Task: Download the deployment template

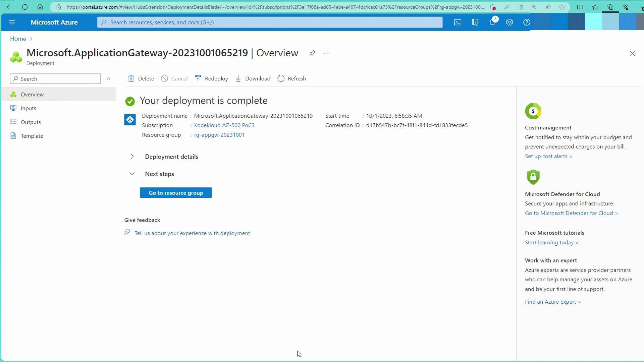Action: (x=253, y=78)
